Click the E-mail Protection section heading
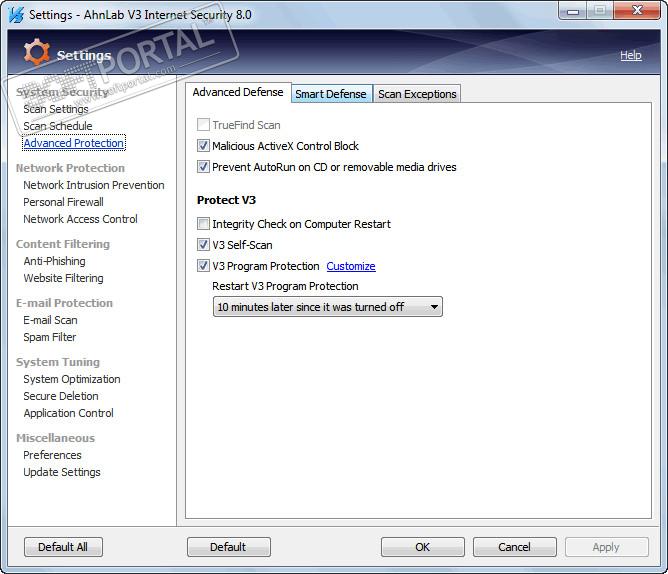This screenshot has width=668, height=574. pos(64,303)
